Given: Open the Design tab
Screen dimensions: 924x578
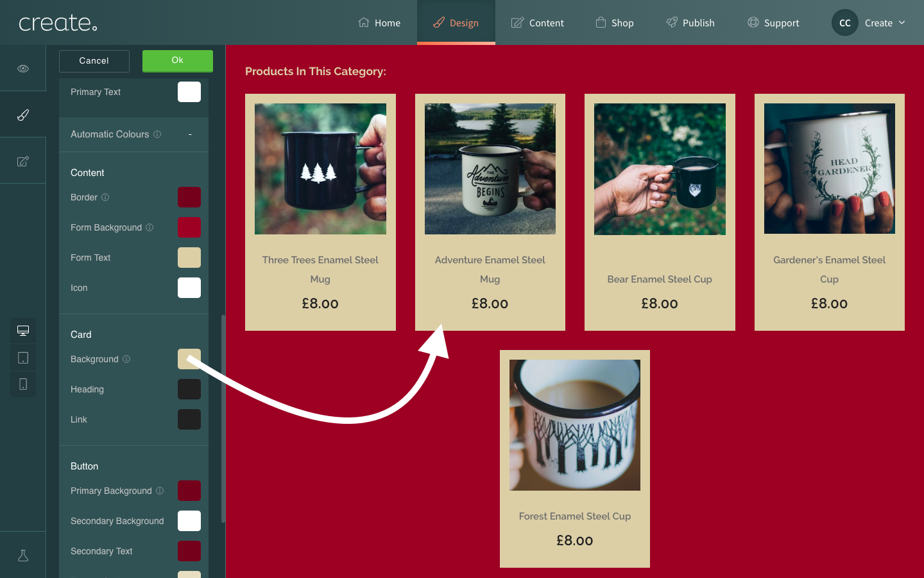Looking at the screenshot, I should coord(456,22).
